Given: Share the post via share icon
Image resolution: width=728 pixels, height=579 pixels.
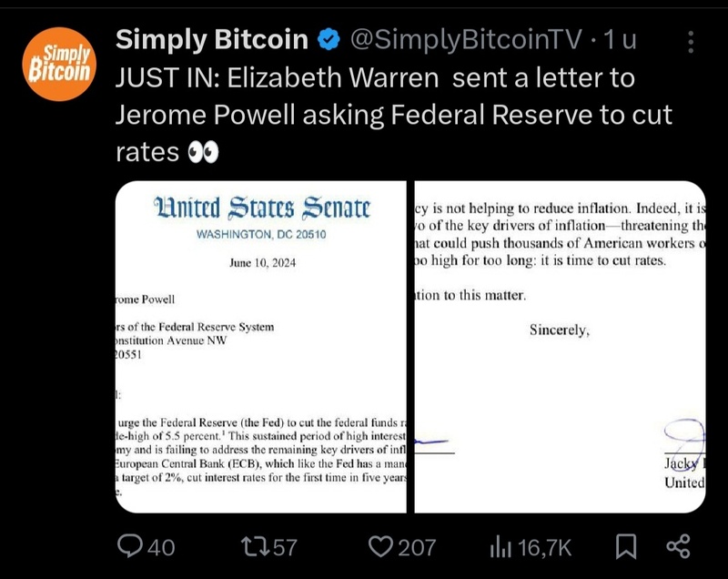Looking at the screenshot, I should pos(677,546).
